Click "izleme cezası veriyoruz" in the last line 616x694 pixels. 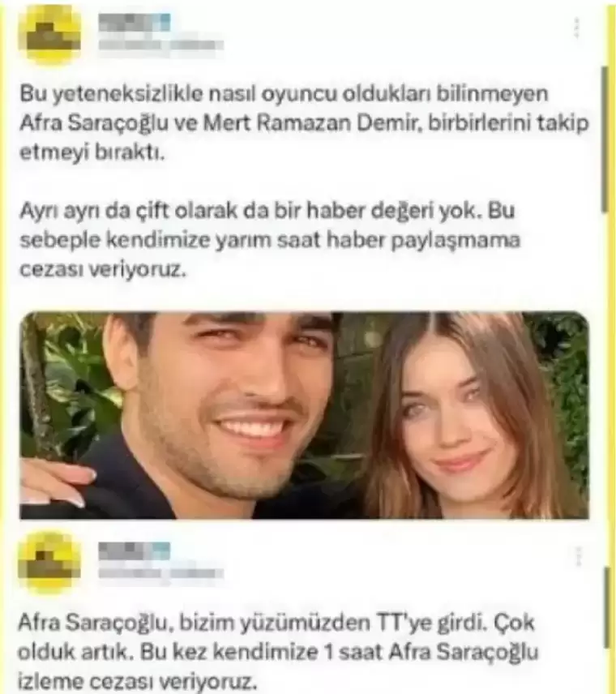(x=137, y=682)
